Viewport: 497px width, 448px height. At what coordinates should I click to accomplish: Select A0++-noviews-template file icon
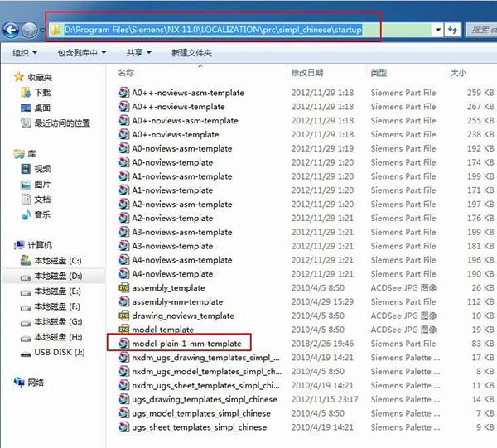point(124,107)
